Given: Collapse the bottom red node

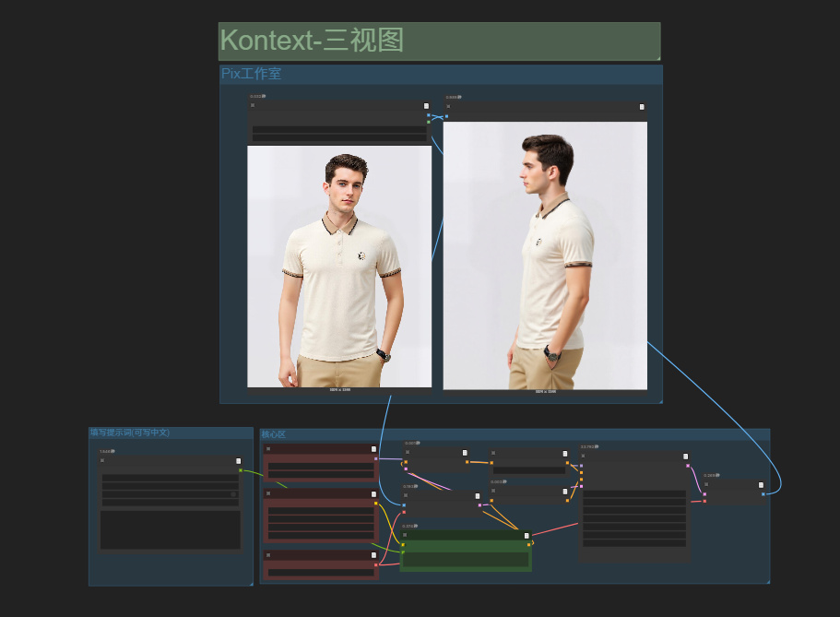Looking at the screenshot, I should pyautogui.click(x=268, y=555).
